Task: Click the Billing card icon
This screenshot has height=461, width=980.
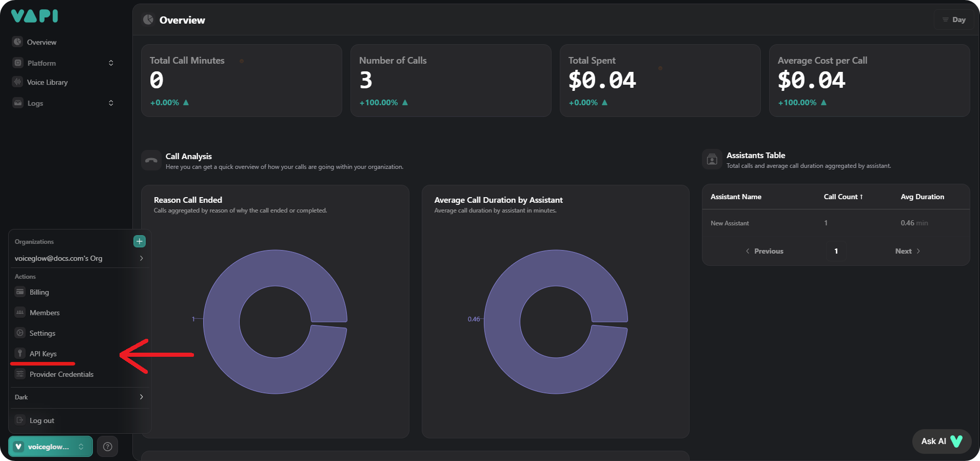Action: point(20,292)
